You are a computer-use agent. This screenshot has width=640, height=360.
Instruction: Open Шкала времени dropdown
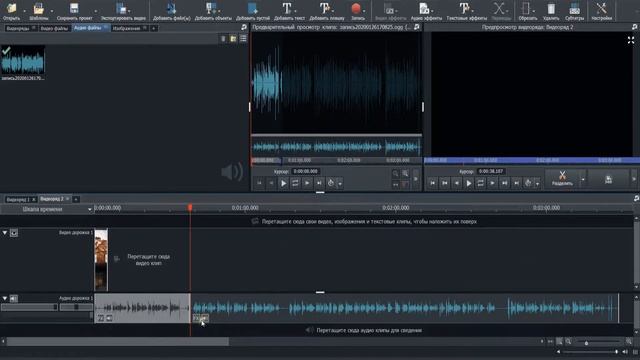click(47, 209)
